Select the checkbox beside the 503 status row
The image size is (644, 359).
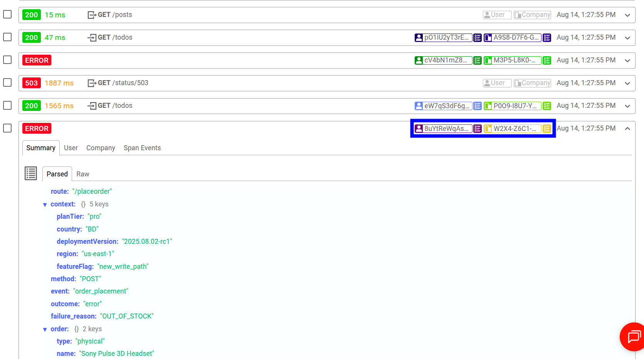click(7, 82)
